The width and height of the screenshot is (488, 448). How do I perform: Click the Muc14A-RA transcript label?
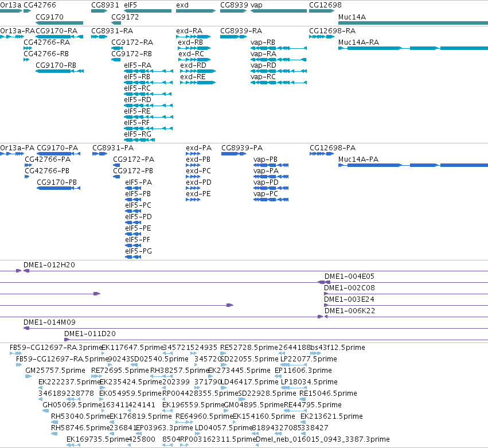(358, 42)
